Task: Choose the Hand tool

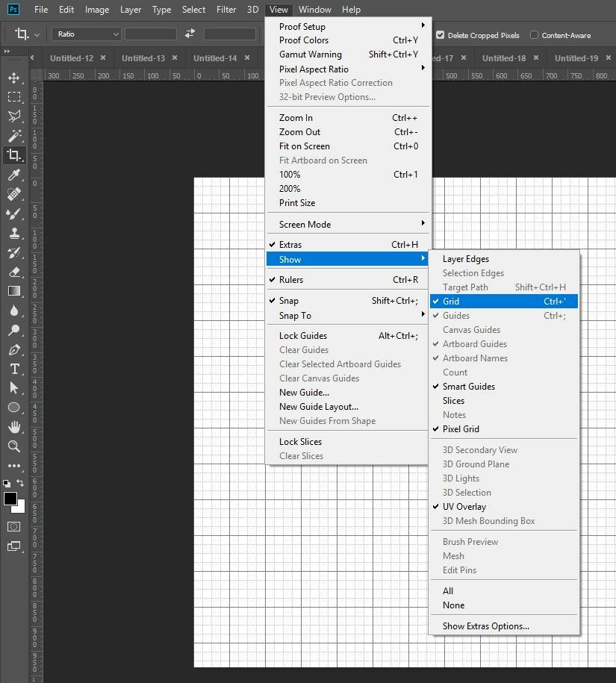Action: [13, 427]
